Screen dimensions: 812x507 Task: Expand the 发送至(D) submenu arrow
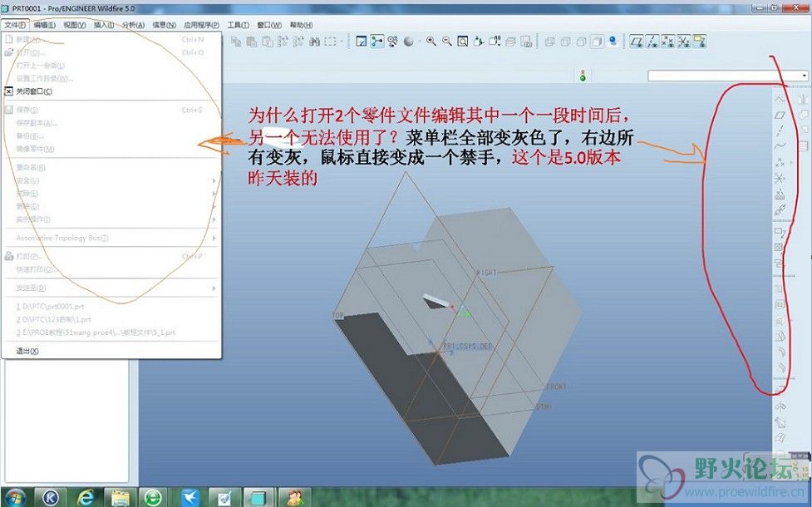coord(214,288)
